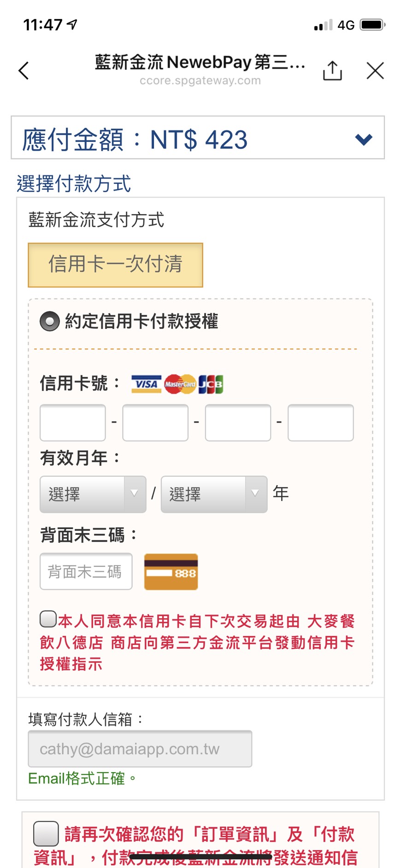
Task: Close the NewebPay payment page
Action: pyautogui.click(x=375, y=70)
